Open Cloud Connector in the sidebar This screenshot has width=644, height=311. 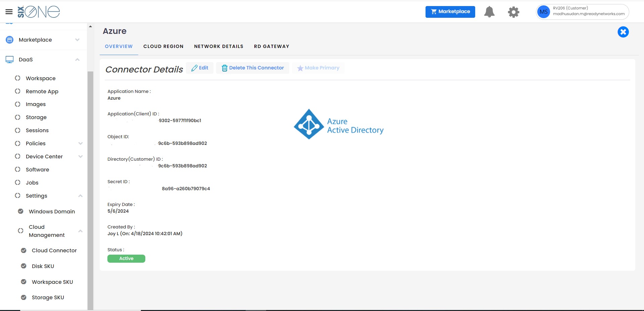(x=54, y=250)
